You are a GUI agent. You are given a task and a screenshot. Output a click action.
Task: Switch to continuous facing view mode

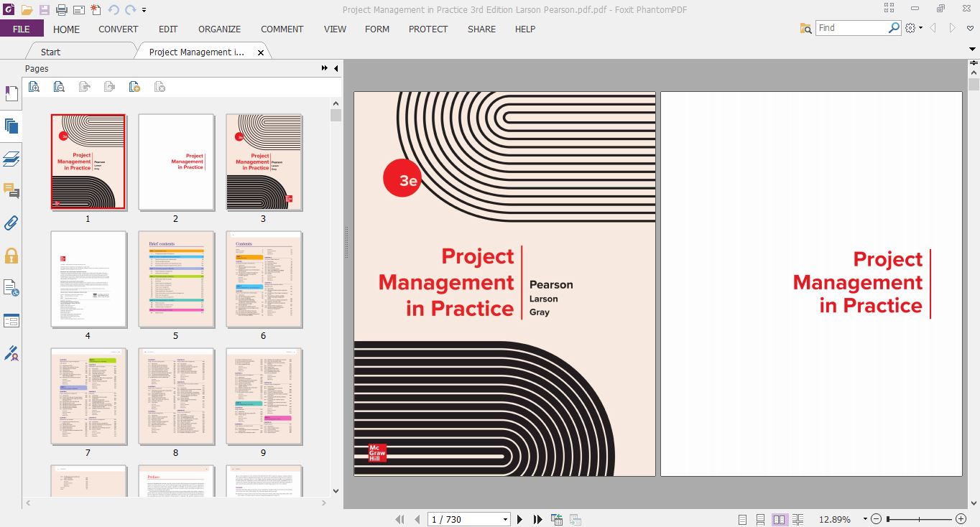coord(798,519)
